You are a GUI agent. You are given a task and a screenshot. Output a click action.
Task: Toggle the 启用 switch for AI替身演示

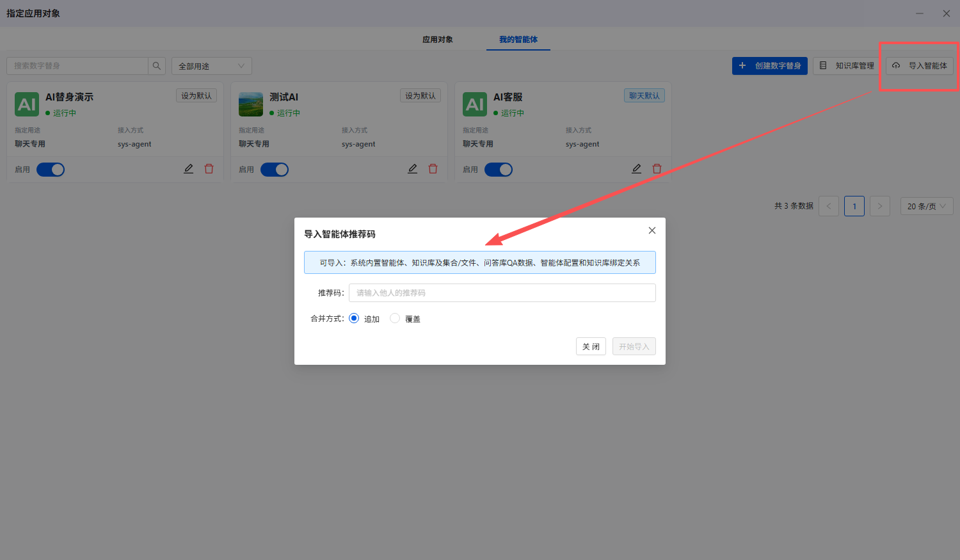51,170
